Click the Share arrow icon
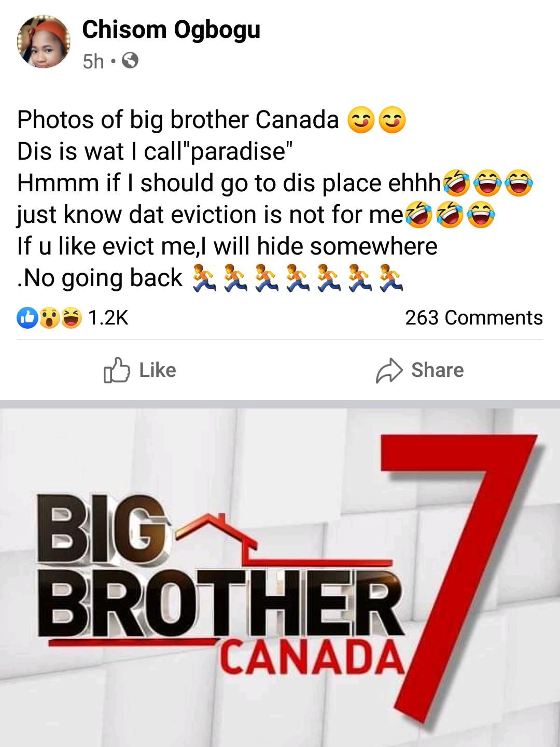 click(x=389, y=370)
